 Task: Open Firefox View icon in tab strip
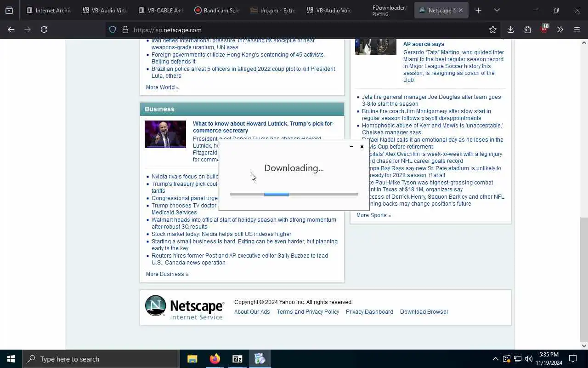coord(9,10)
